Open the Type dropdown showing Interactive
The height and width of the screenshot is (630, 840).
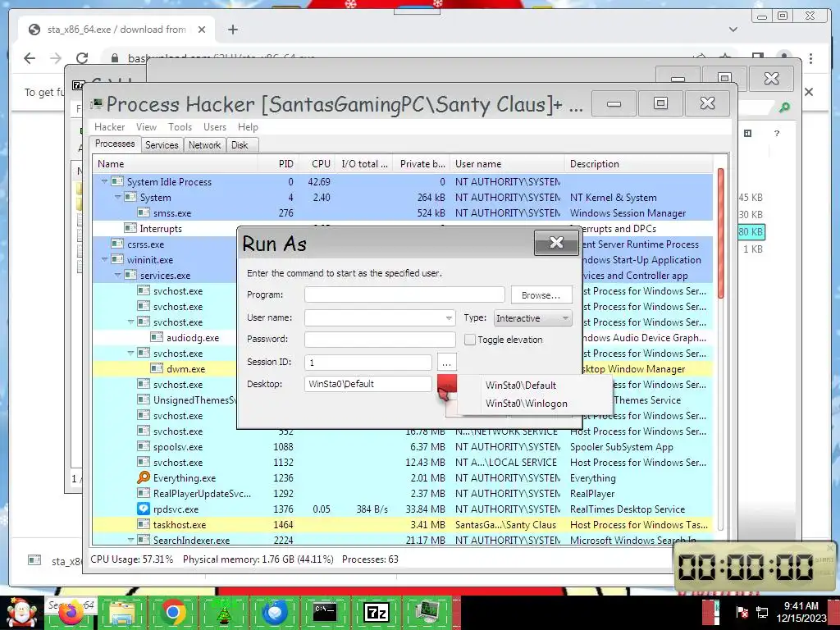pyautogui.click(x=532, y=317)
